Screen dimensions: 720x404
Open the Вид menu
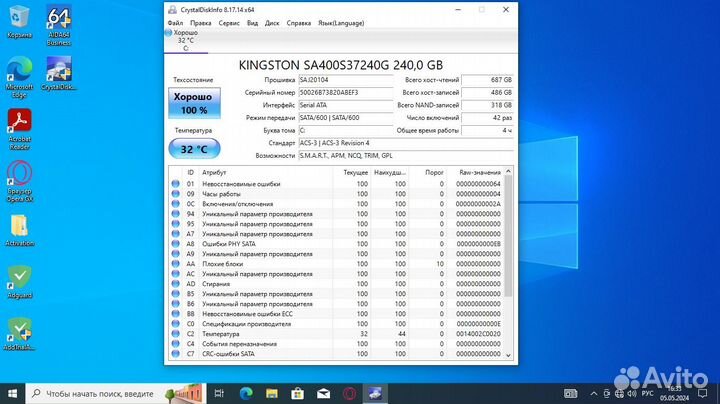click(x=252, y=23)
